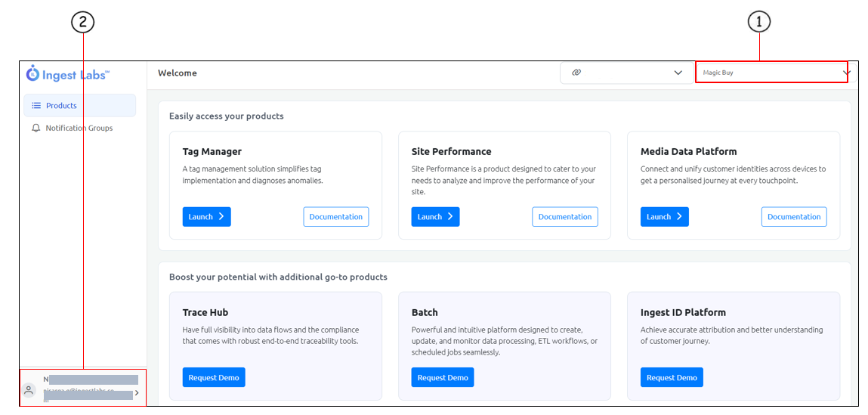Screen dimensions: 868x415
Task: Open Notification Groups menu item
Action: click(x=79, y=129)
